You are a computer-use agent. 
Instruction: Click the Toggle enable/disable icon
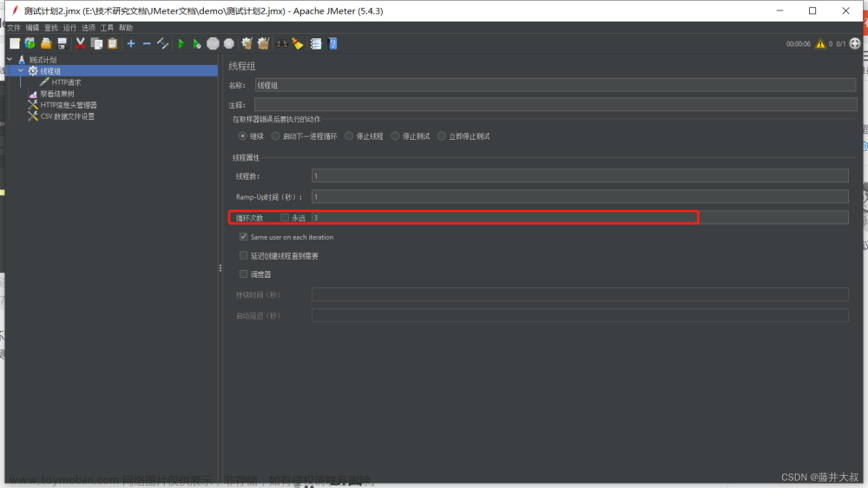click(163, 43)
